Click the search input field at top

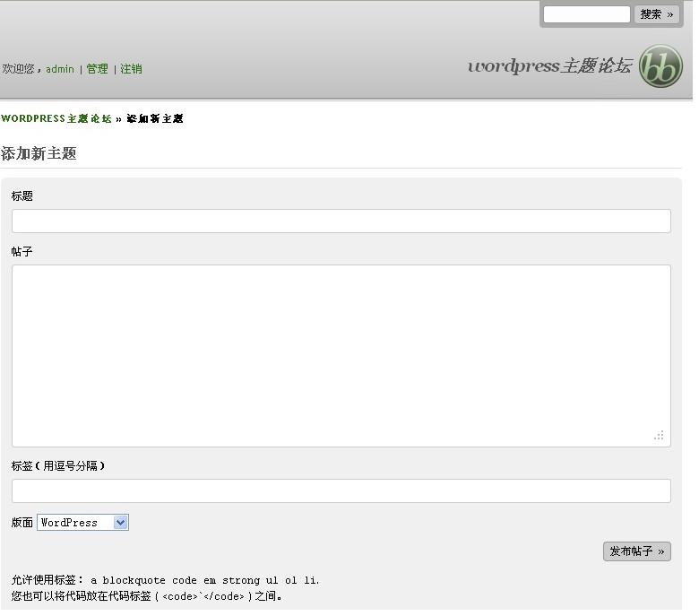click(x=586, y=14)
